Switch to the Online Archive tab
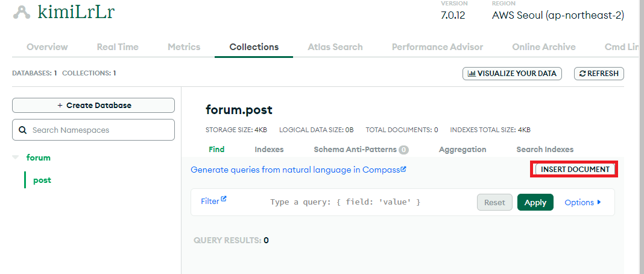644x274 pixels. (x=544, y=47)
